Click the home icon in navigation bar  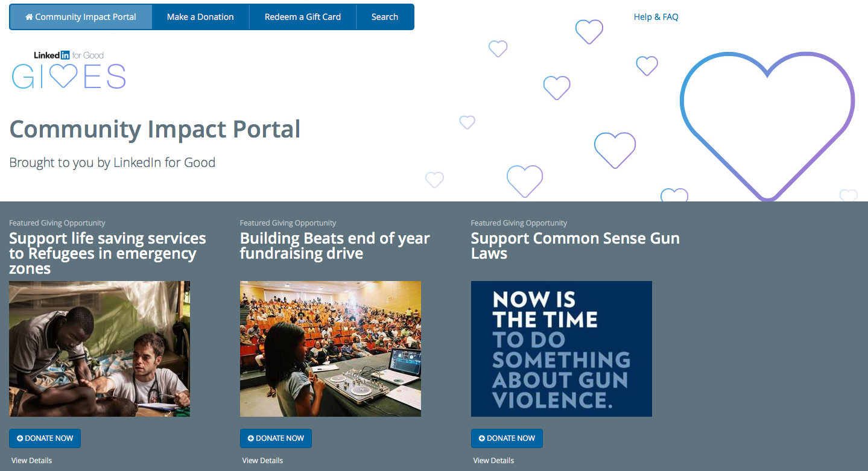[x=29, y=17]
